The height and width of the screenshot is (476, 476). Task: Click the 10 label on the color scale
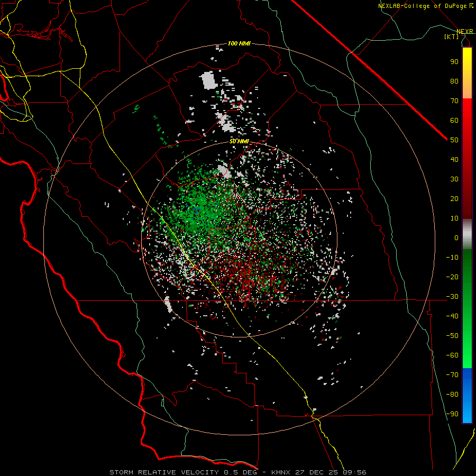(454, 218)
